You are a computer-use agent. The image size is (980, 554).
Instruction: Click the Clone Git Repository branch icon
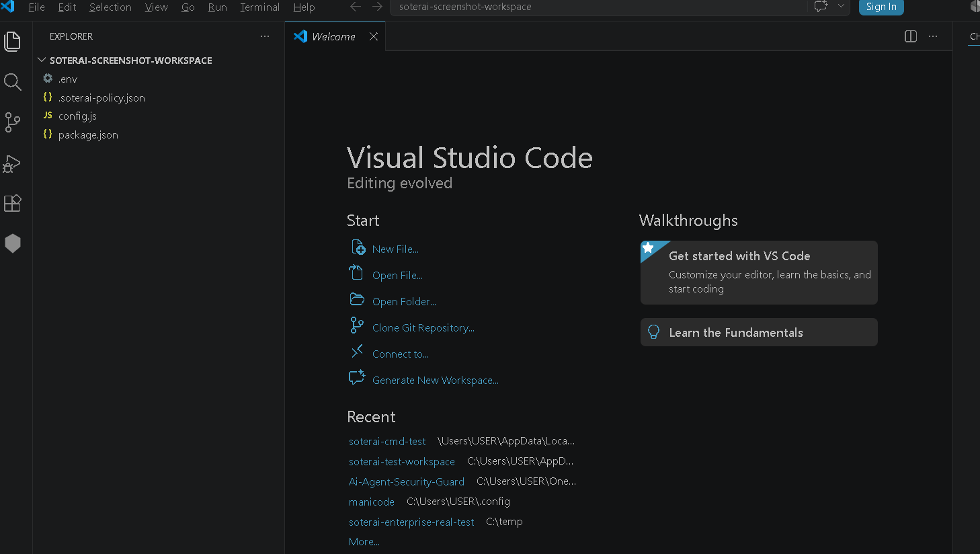coord(357,325)
